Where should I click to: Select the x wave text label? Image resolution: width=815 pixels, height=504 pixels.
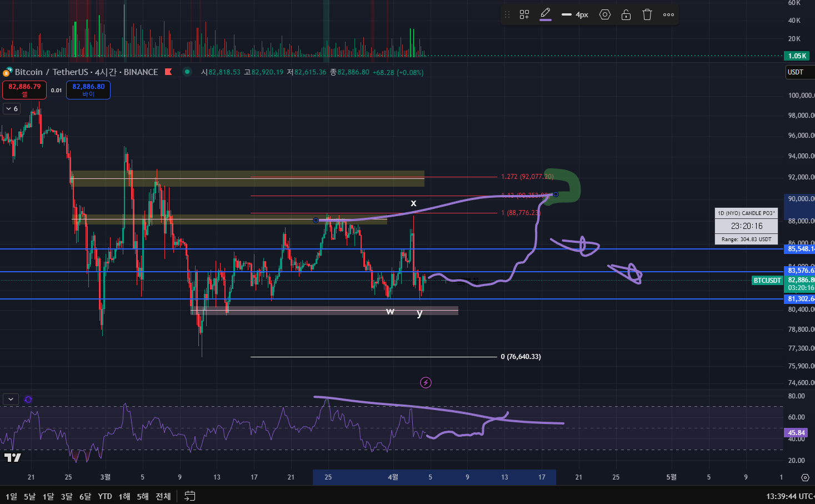click(413, 203)
